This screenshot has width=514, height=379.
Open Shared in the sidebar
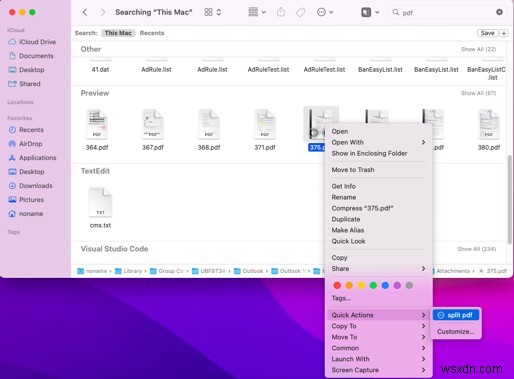[x=25, y=84]
